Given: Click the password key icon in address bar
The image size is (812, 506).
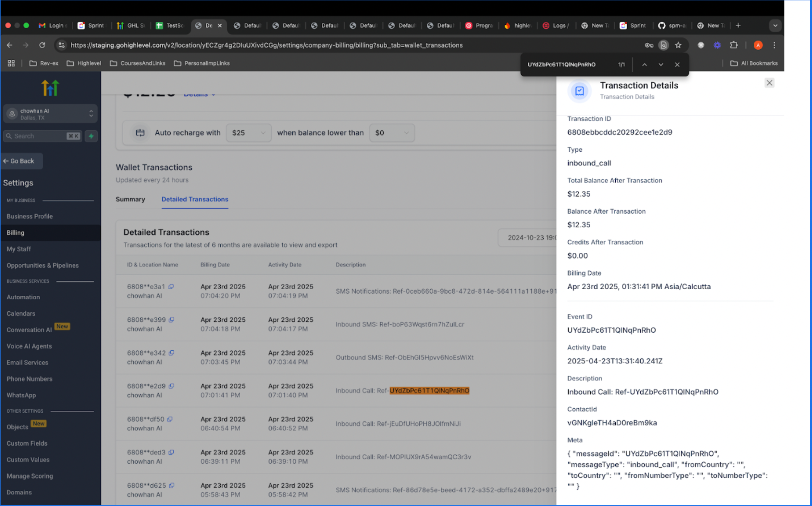Looking at the screenshot, I should coord(649,45).
